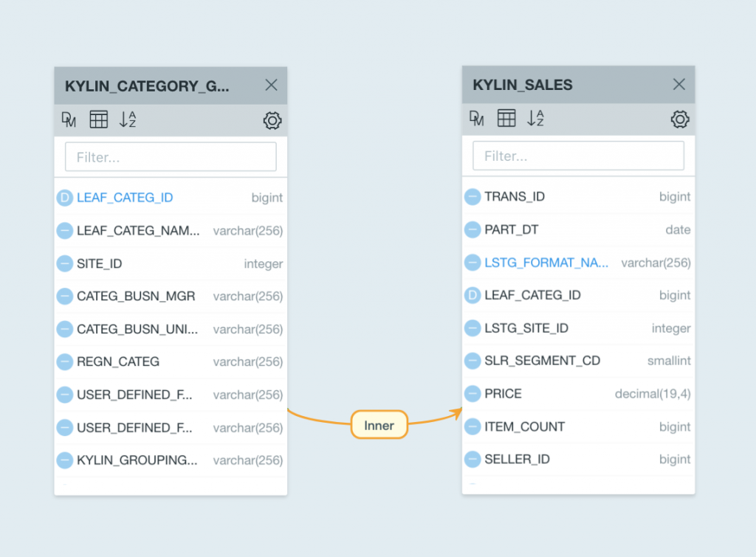Toggle type icon of CATEG_BUSN_UNI column
The image size is (756, 557).
[65, 329]
